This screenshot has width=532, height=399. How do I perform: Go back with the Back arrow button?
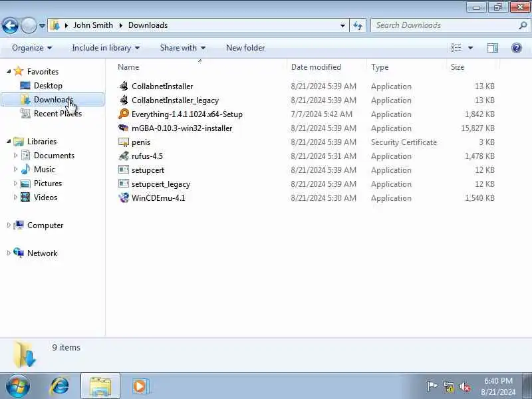point(10,25)
